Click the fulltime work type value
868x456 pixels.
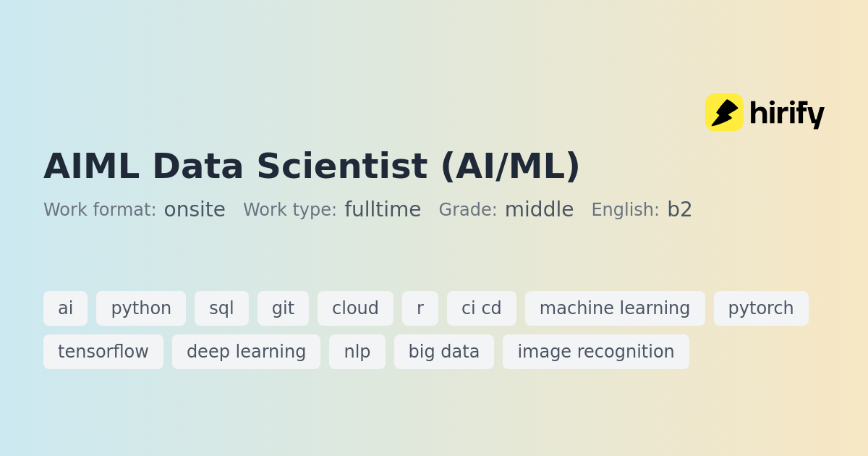[383, 210]
